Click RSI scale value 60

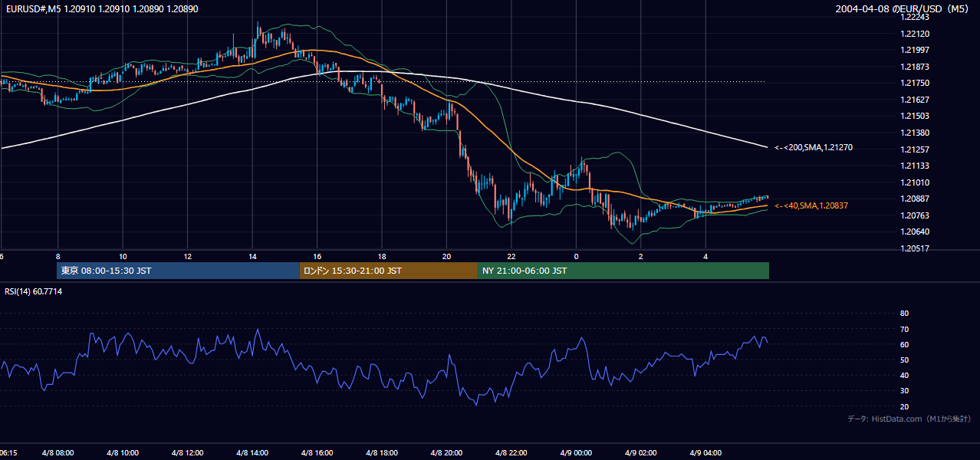click(x=904, y=344)
